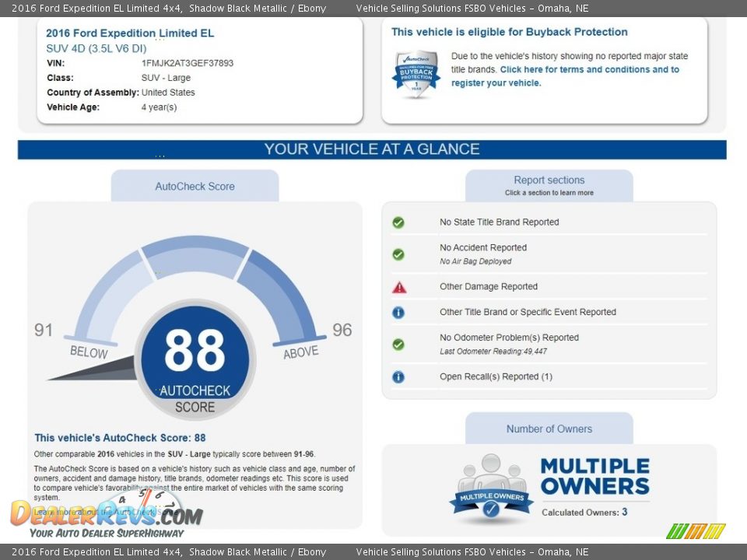
Task: Click Last Odometer Reading 49,447 text
Action: click(x=493, y=352)
